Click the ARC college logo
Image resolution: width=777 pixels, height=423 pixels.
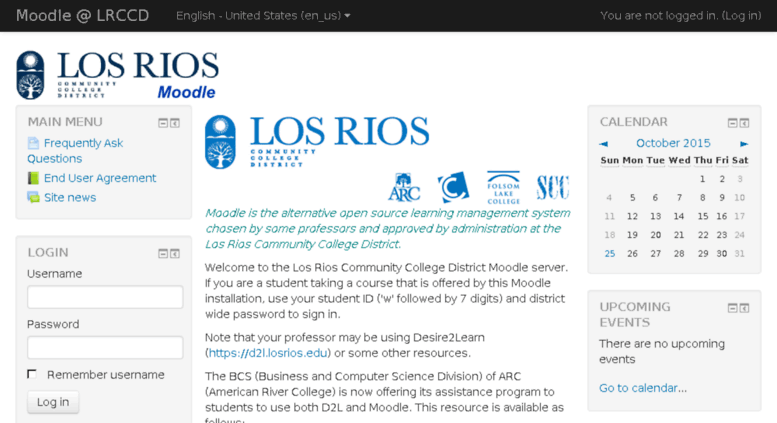[404, 187]
